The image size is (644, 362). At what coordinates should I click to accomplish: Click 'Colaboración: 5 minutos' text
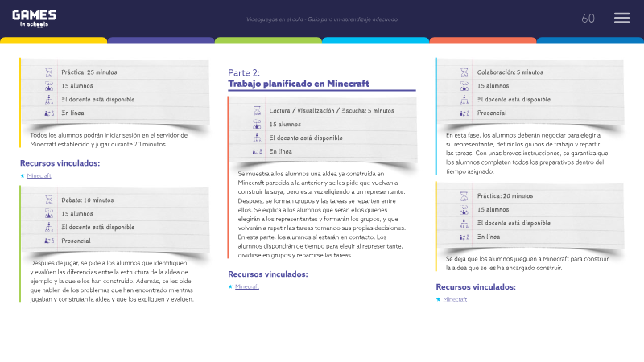point(510,72)
